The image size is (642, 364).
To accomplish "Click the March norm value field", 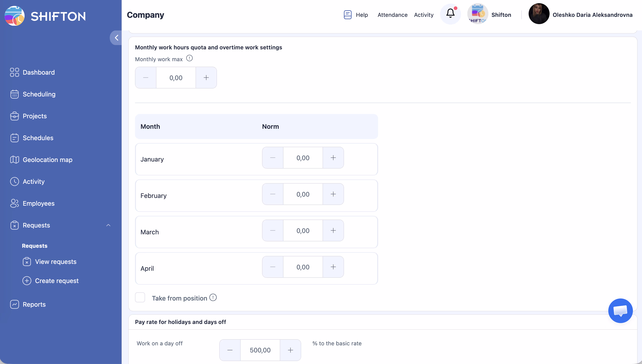I will pyautogui.click(x=303, y=230).
